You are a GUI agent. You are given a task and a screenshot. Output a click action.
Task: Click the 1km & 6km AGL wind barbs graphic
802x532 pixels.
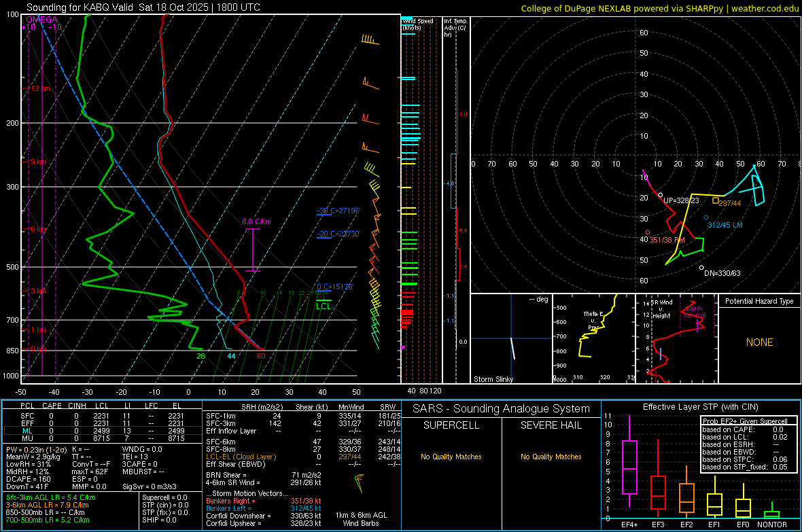(360, 483)
